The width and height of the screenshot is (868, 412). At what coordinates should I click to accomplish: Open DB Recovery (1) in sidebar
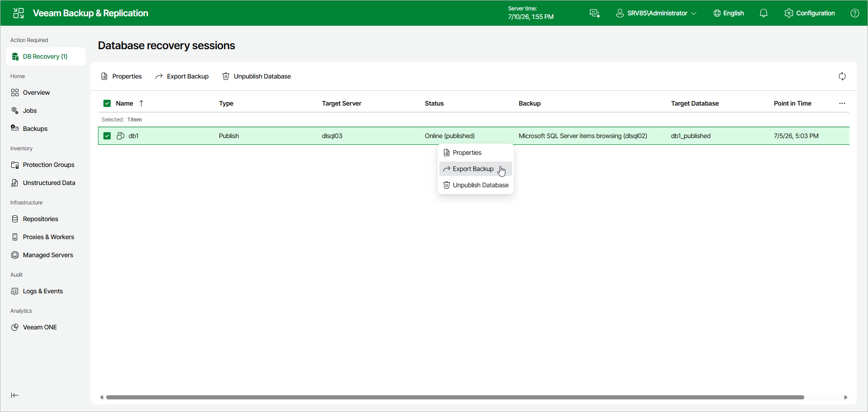(46, 56)
